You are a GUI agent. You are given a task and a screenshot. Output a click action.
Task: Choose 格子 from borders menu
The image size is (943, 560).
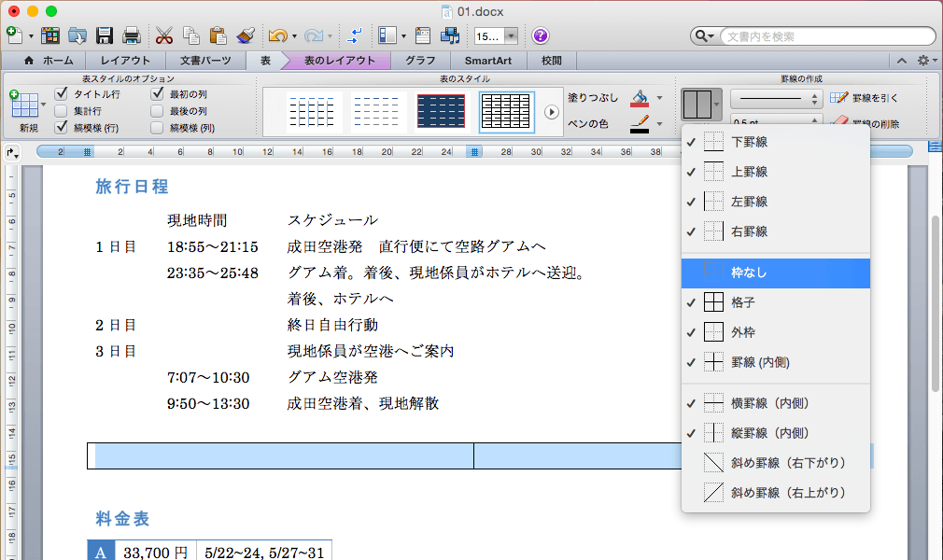(776, 302)
